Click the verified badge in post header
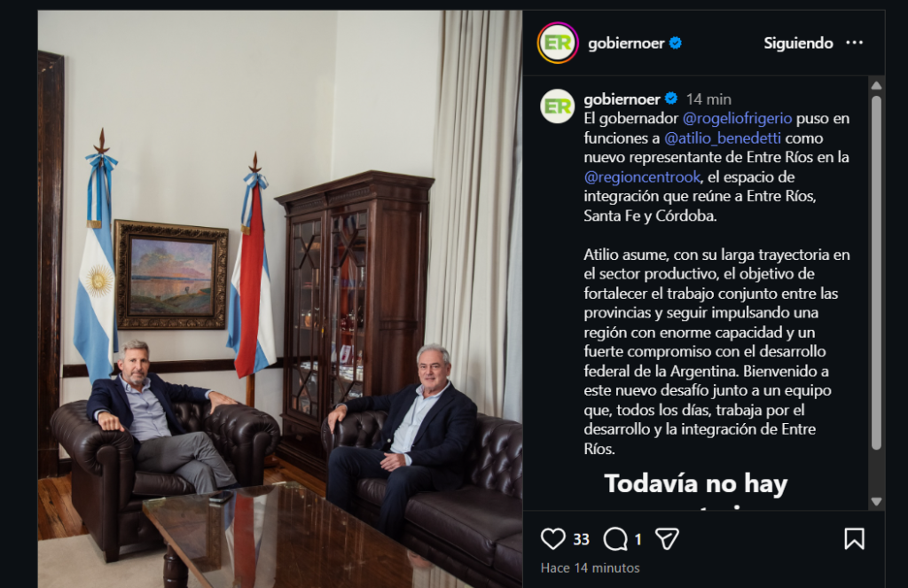 pos(675,43)
